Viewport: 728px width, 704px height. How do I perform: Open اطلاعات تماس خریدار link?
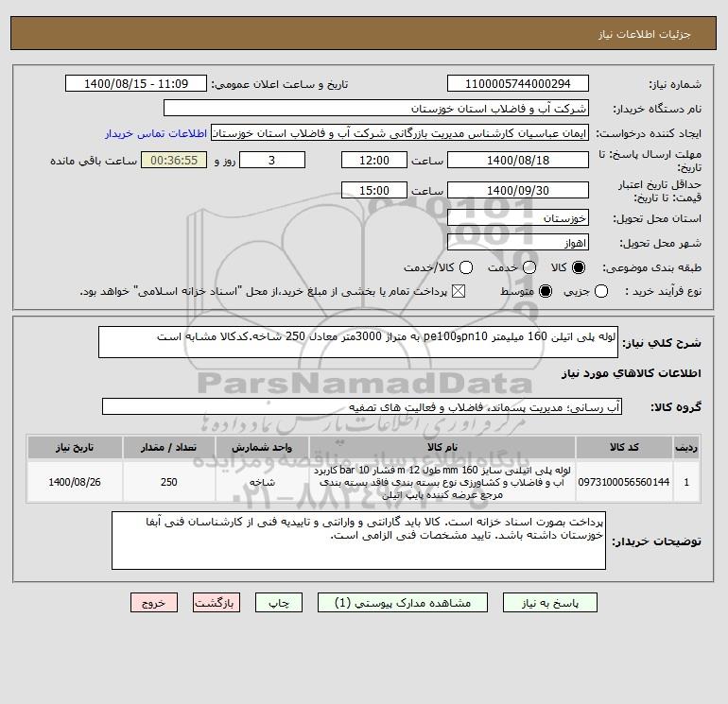click(x=156, y=133)
